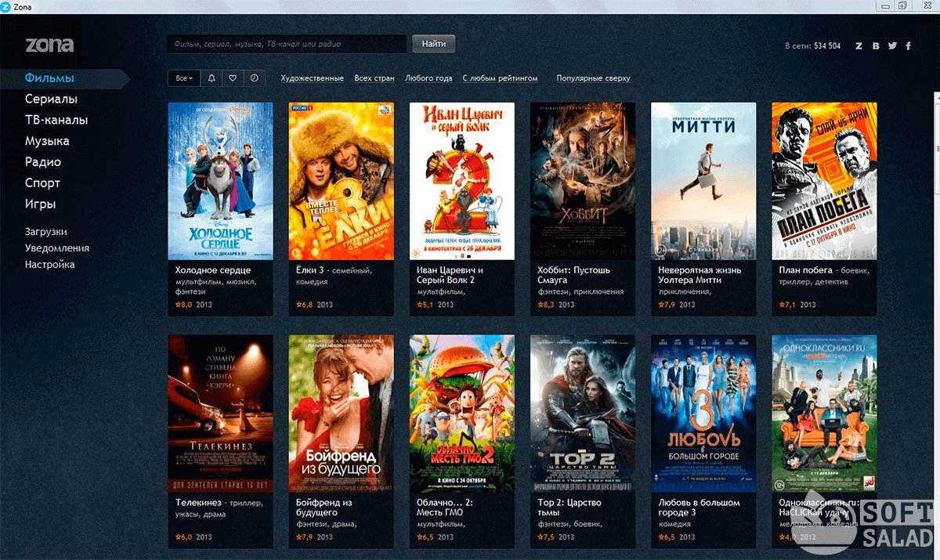940x560 pixels.
Task: Open the VKontakte social icon (B)
Action: (x=876, y=46)
